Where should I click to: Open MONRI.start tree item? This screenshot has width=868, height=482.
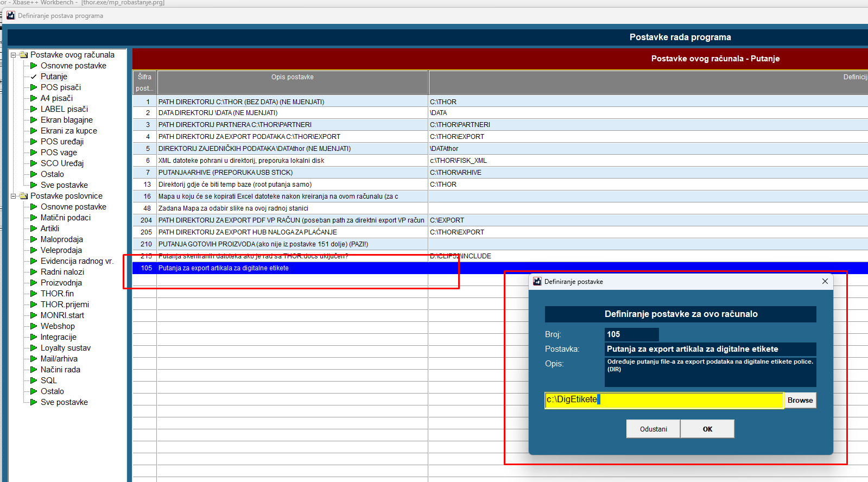pos(62,315)
